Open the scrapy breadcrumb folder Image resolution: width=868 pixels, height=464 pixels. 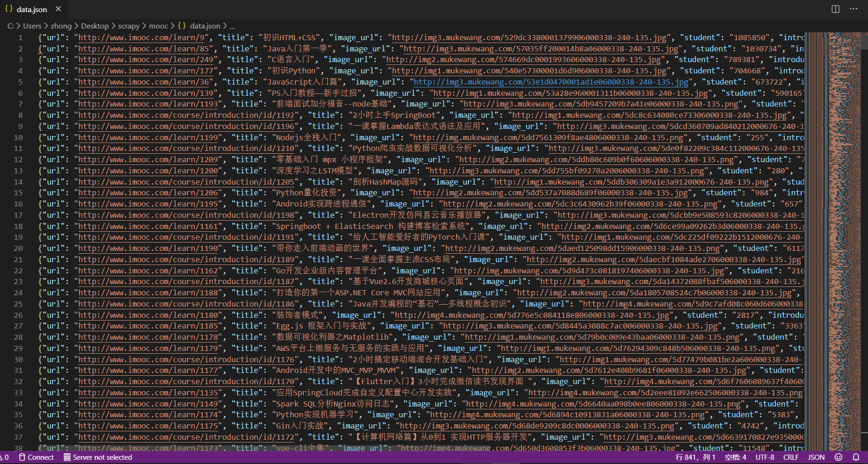click(x=129, y=26)
